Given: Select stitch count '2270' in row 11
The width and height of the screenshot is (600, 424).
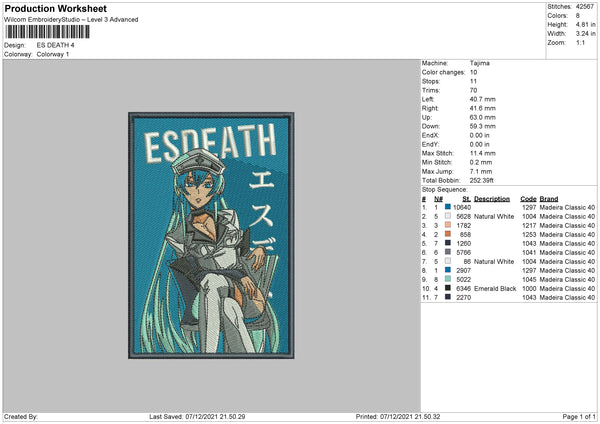Looking at the screenshot, I should click(x=463, y=297).
